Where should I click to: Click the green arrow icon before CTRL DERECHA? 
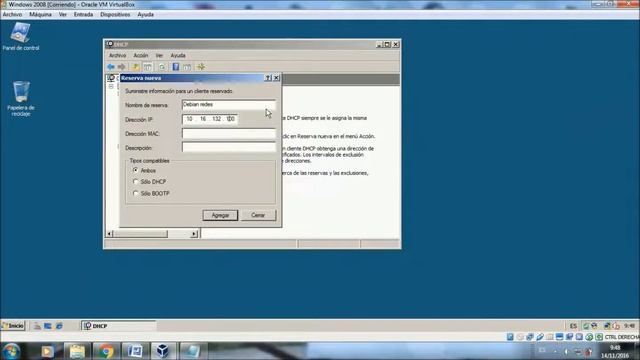point(599,337)
